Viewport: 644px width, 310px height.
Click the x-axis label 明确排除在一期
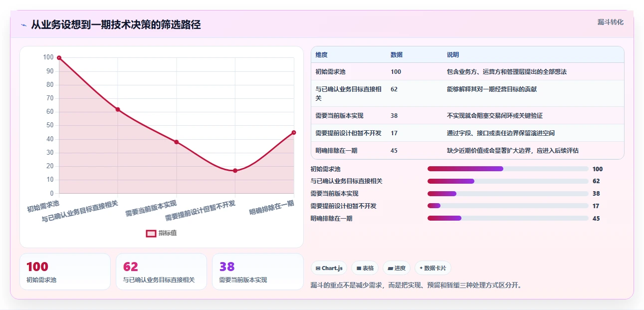tap(272, 208)
